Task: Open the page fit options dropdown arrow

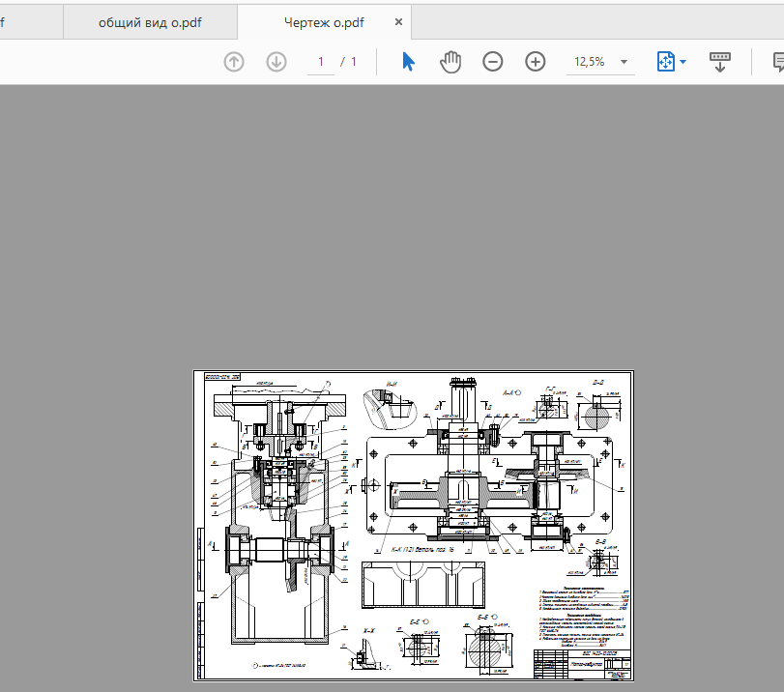Action: (x=683, y=62)
